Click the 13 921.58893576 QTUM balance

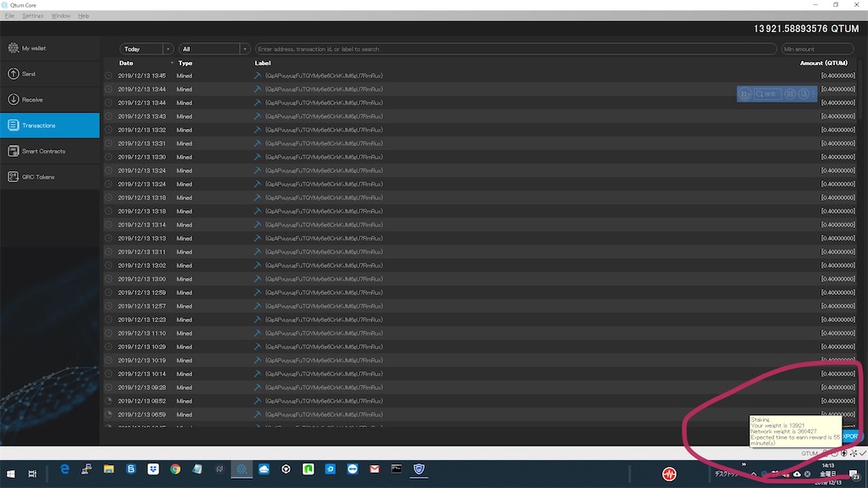pyautogui.click(x=806, y=29)
